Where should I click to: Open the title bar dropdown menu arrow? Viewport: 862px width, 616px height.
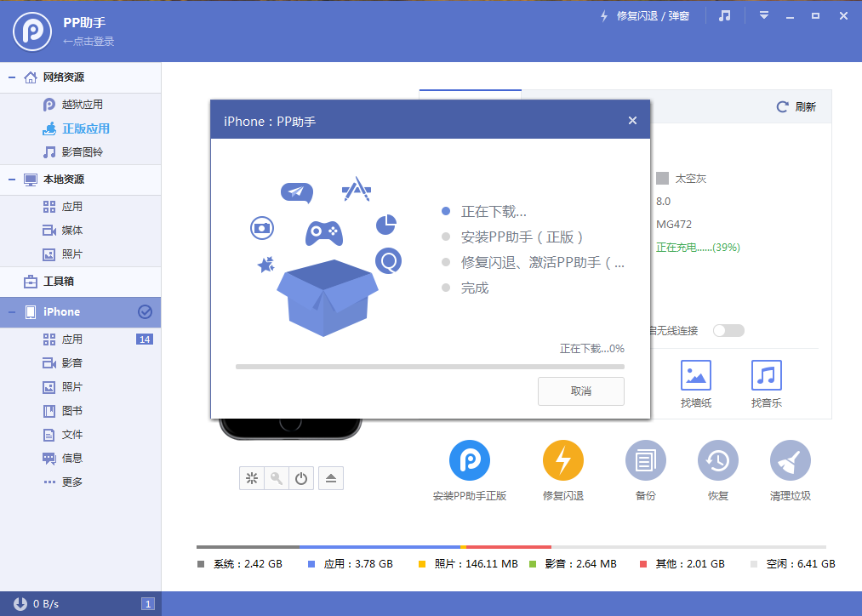[x=763, y=15]
